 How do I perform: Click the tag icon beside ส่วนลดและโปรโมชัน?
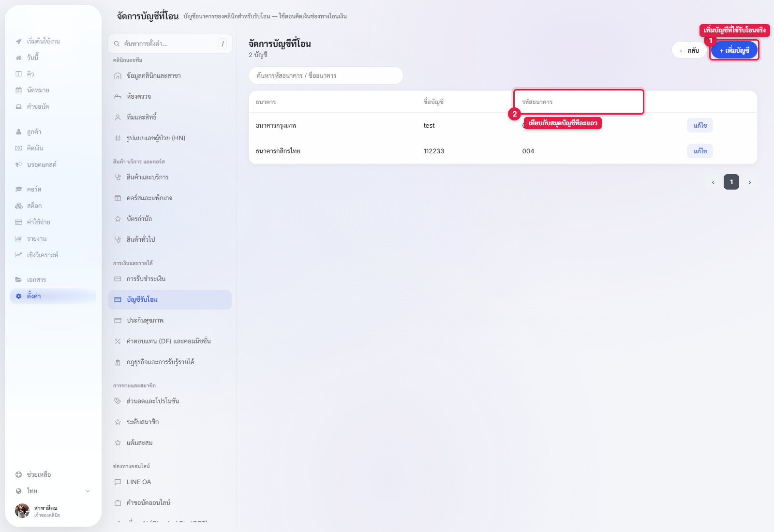click(x=118, y=401)
